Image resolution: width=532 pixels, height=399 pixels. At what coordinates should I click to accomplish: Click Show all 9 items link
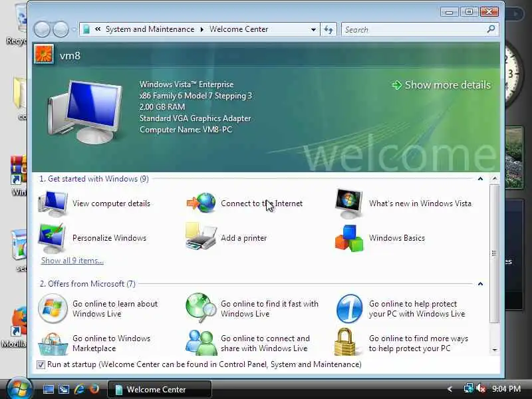(72, 261)
